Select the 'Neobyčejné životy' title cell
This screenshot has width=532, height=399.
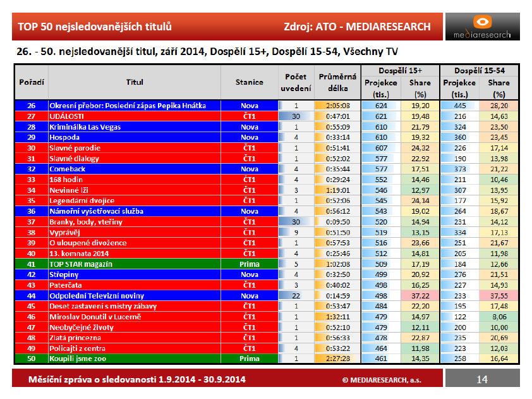pos(135,328)
